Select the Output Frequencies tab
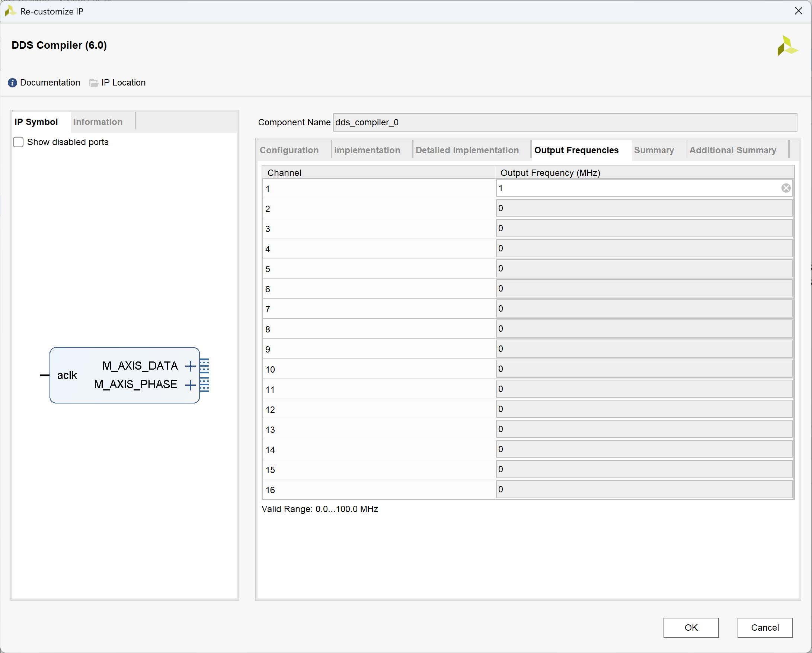 click(x=576, y=150)
